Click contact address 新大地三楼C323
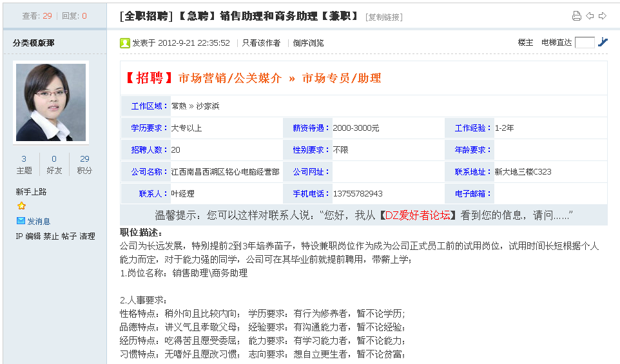 click(523, 172)
